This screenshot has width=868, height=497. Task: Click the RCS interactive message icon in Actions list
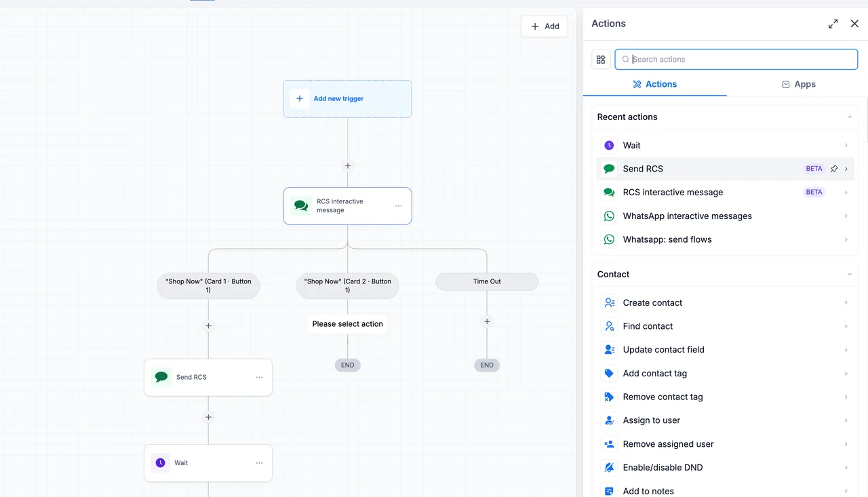[609, 193]
